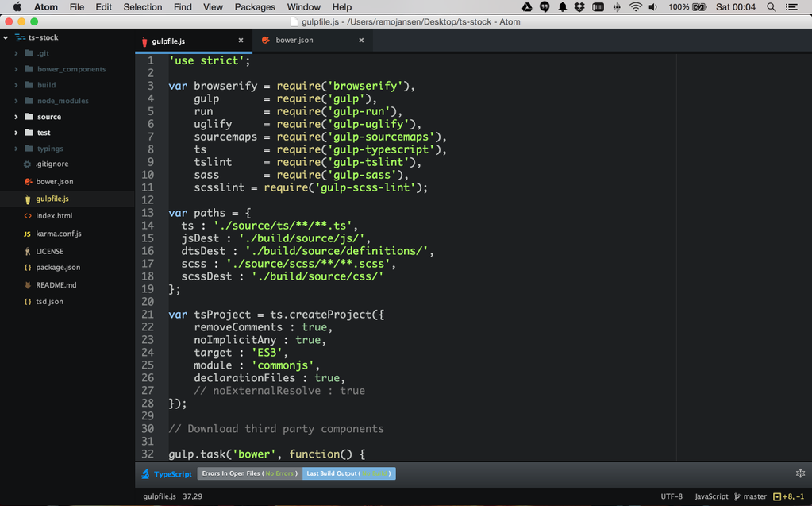The width and height of the screenshot is (812, 506).
Task: Click the HTML icon beside index.html
Action: (28, 216)
